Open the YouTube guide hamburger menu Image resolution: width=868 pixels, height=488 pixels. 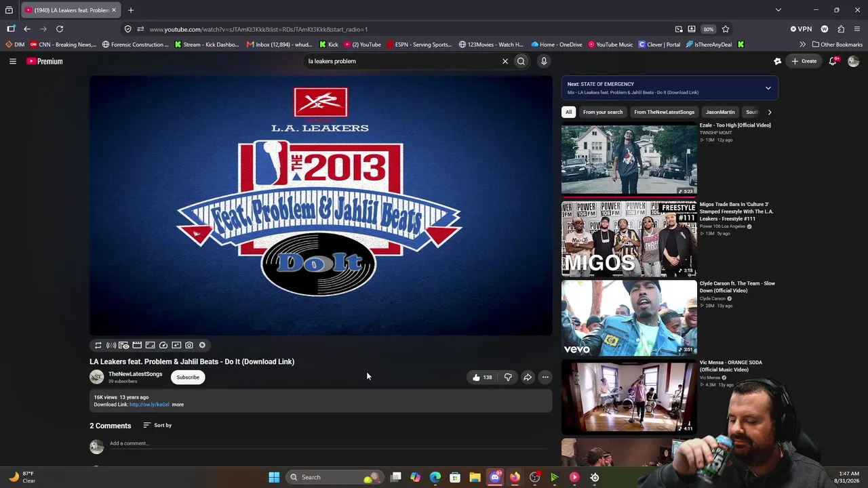pos(12,61)
